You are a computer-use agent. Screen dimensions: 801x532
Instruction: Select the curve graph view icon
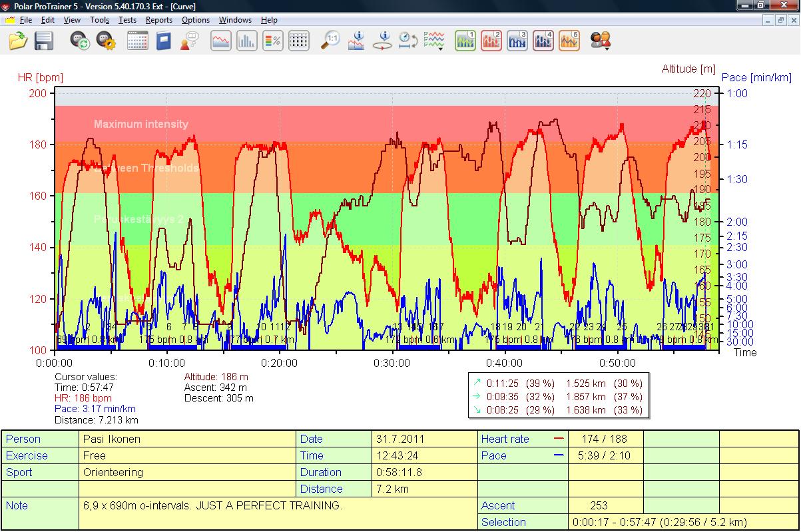(x=221, y=41)
